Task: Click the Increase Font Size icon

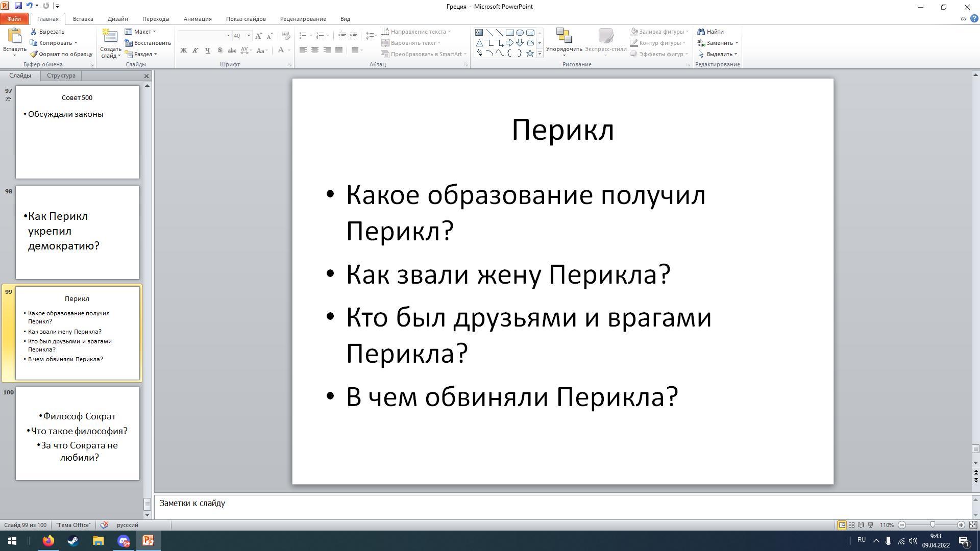Action: [x=258, y=36]
